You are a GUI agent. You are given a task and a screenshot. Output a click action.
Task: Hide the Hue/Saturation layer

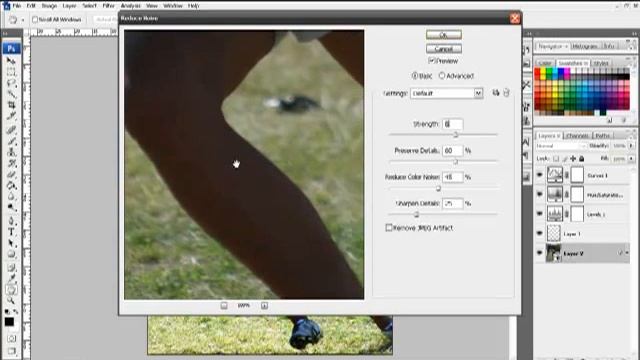coord(540,195)
